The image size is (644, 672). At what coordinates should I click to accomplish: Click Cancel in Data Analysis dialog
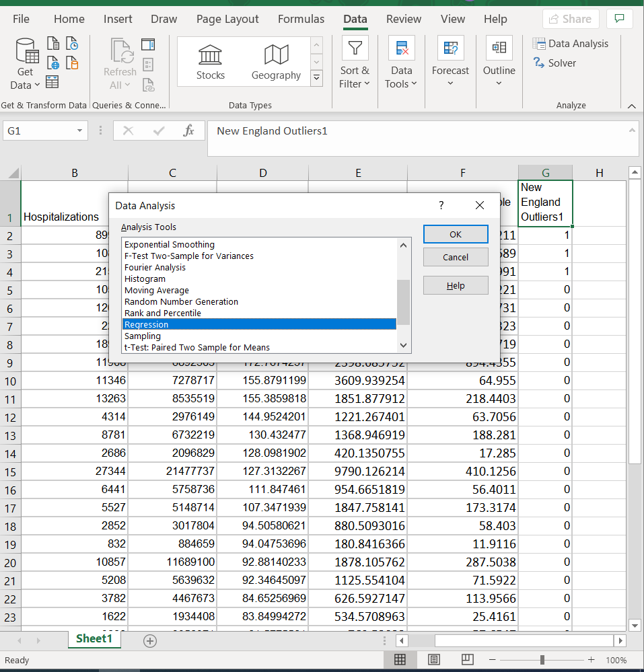click(456, 257)
